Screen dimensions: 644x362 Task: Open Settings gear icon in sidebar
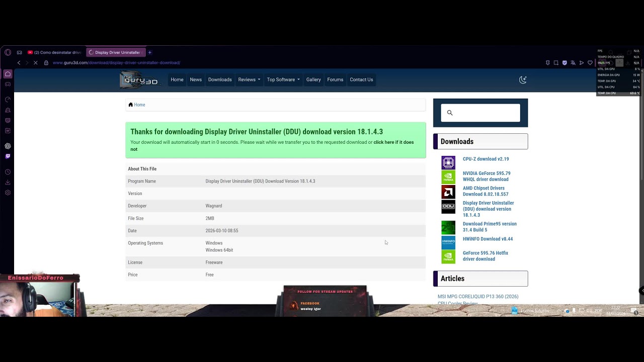click(x=8, y=193)
